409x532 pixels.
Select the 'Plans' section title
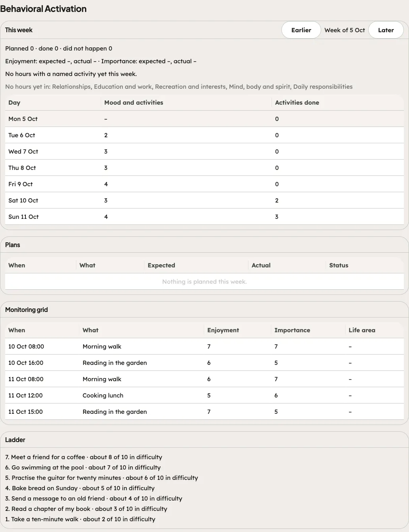point(12,245)
